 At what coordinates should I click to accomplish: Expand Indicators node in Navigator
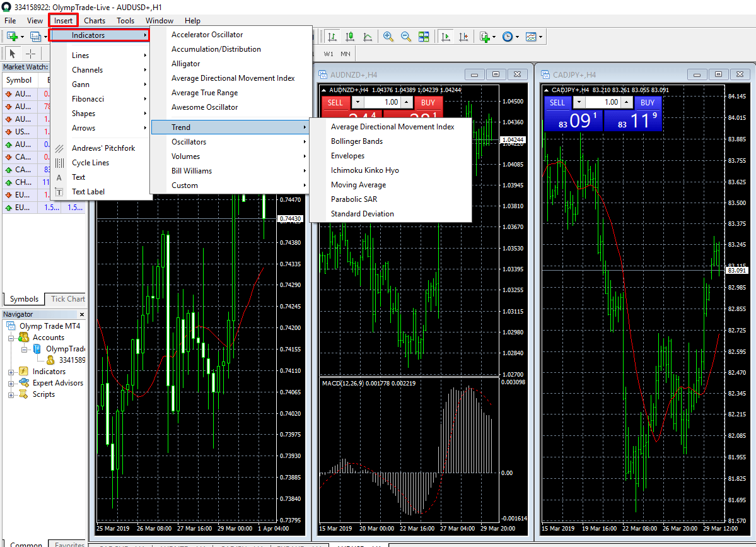point(11,372)
